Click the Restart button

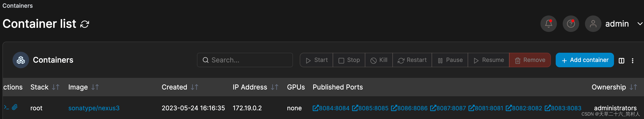coord(412,60)
